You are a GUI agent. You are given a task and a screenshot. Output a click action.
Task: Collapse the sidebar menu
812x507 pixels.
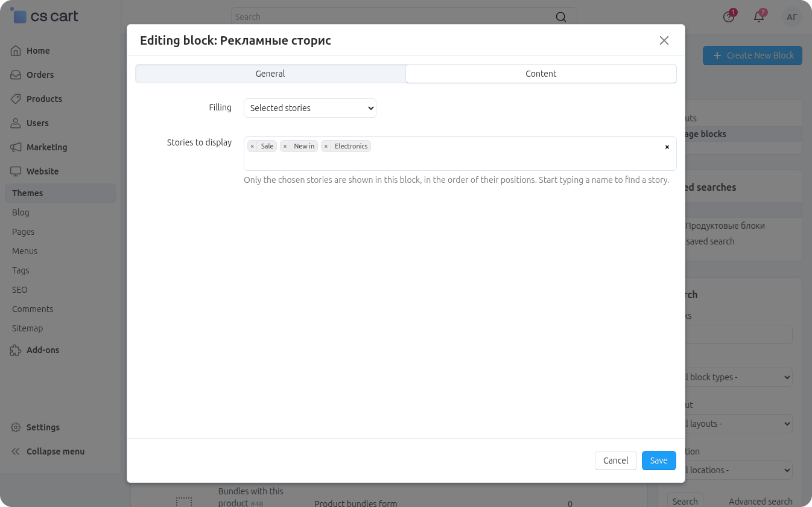55,451
